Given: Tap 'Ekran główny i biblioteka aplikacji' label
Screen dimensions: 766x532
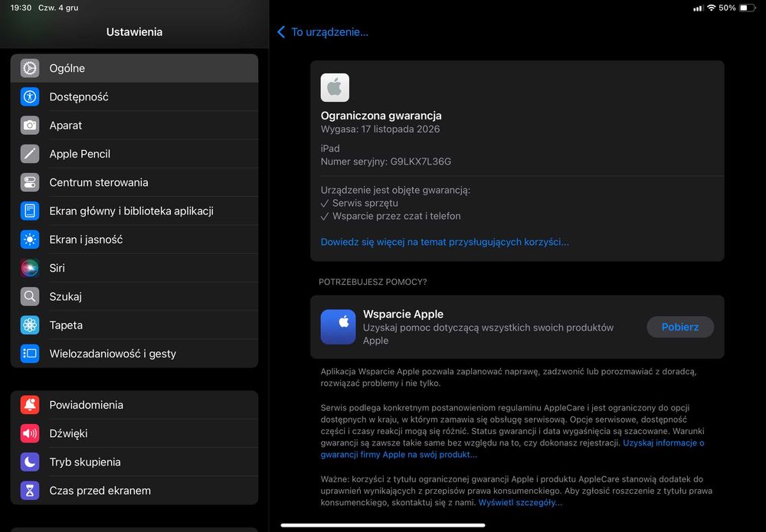Looking at the screenshot, I should click(x=132, y=211).
